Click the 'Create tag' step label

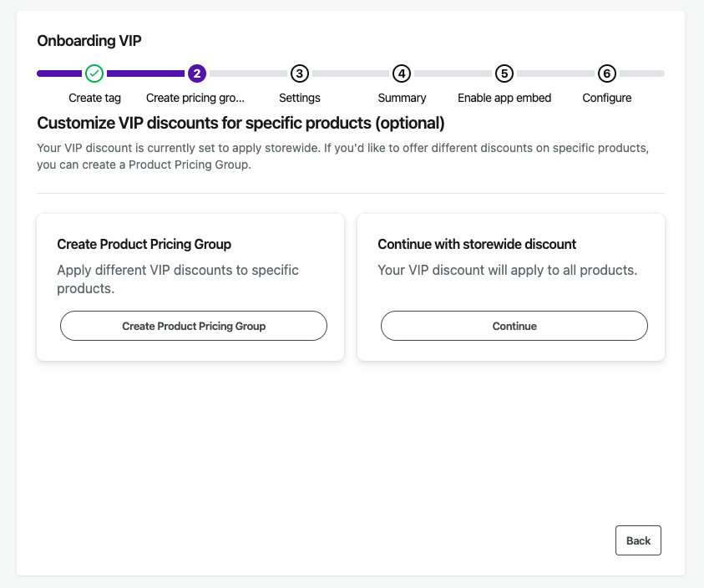click(x=94, y=98)
